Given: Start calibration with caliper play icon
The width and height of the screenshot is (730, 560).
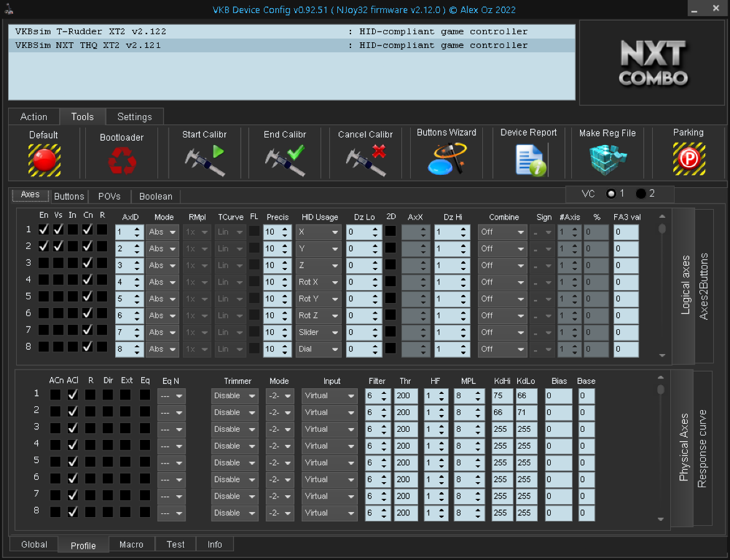Looking at the screenshot, I should pos(204,160).
